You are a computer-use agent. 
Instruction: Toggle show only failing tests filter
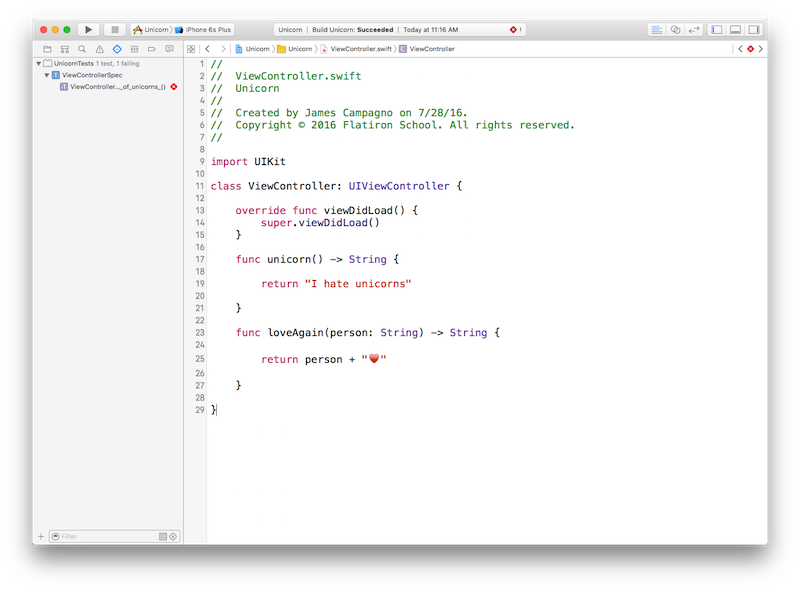(173, 536)
